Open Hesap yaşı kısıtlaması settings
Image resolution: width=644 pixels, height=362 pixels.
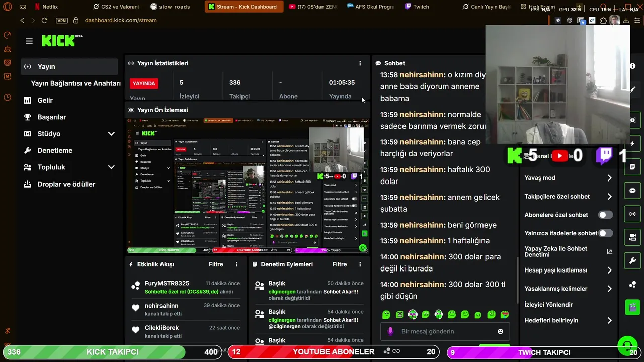coord(569,270)
